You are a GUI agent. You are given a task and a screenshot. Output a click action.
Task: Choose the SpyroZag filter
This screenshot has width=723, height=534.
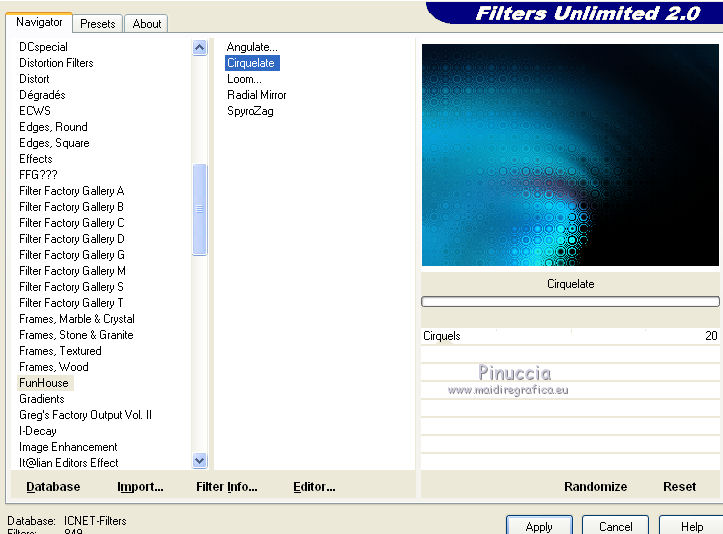coord(250,111)
